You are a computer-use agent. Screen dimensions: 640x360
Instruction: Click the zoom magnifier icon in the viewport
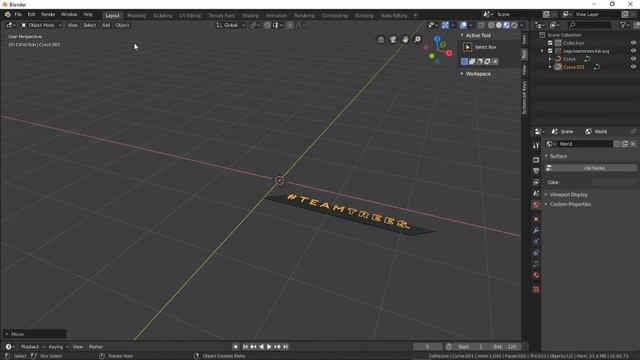[418, 40]
